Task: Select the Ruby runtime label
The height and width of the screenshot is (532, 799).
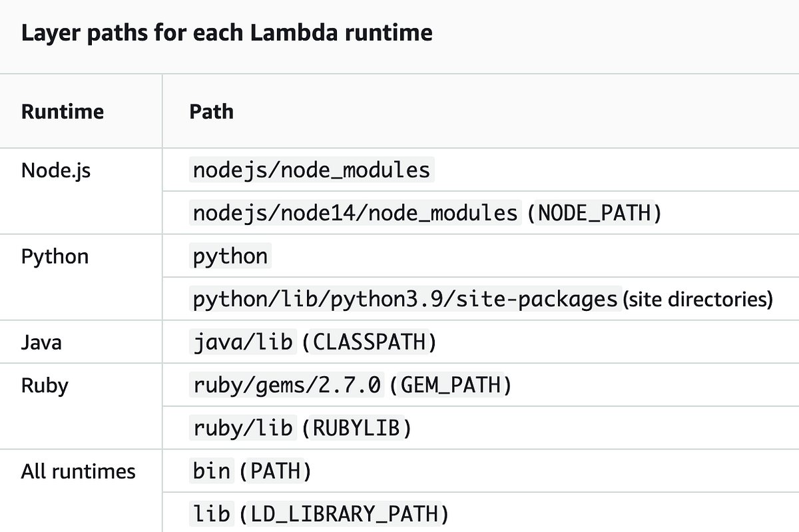Action: [x=44, y=385]
